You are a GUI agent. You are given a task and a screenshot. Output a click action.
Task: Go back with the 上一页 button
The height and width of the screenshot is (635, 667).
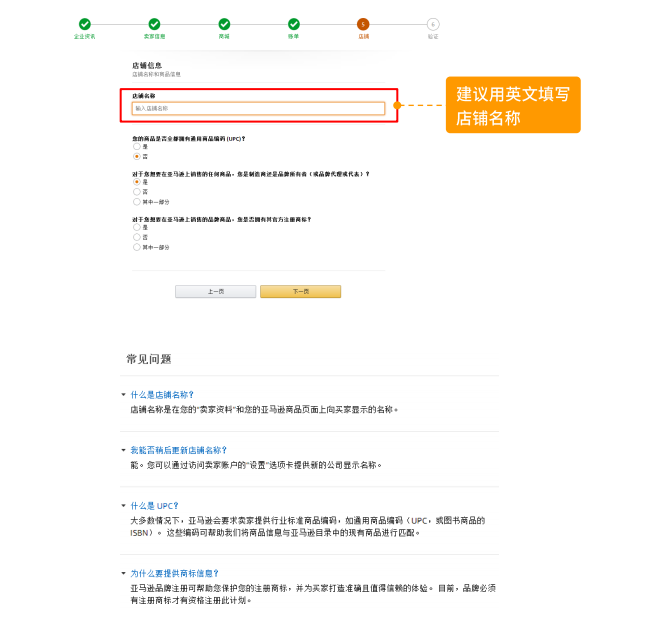[215, 291]
